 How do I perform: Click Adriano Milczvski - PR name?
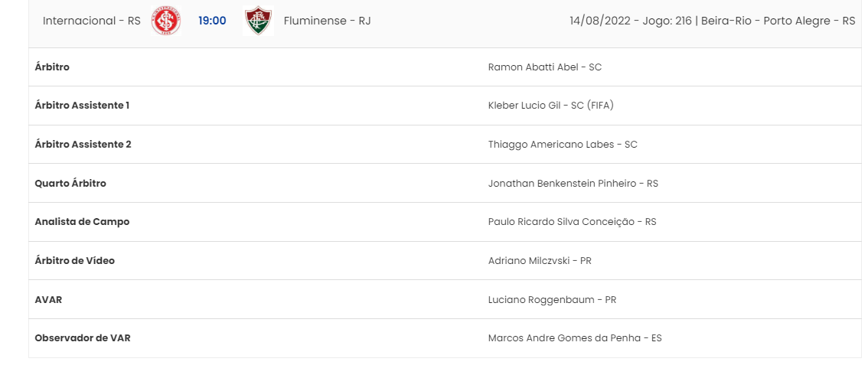540,260
